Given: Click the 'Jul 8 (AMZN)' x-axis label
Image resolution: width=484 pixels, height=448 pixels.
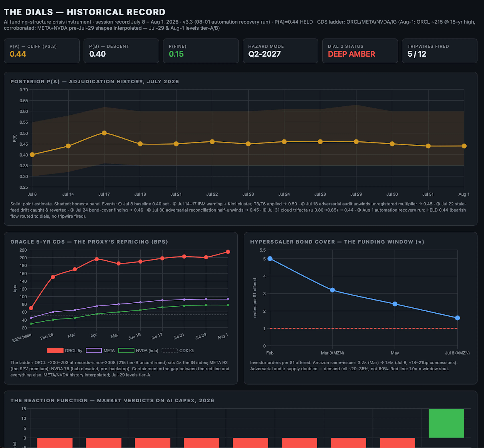Looking at the screenshot, I should click(457, 353).
